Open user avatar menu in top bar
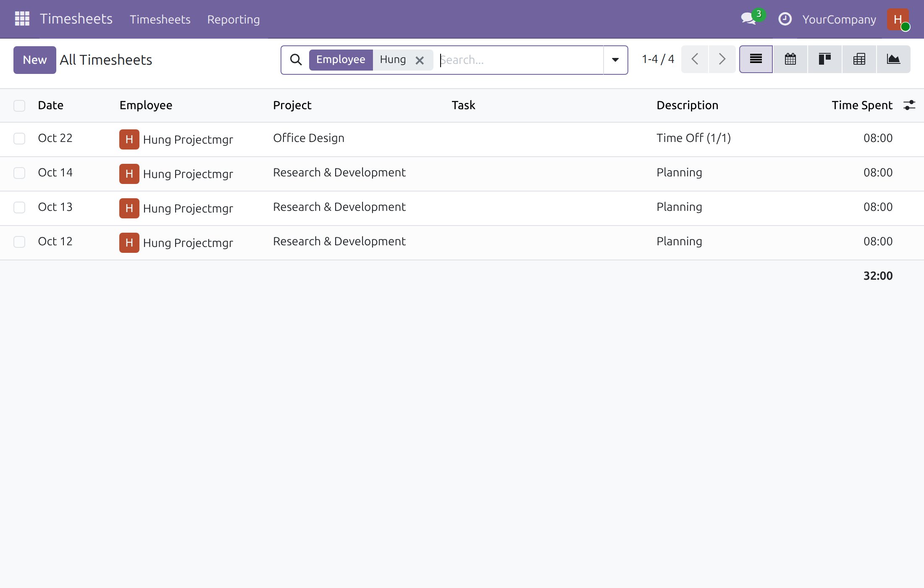This screenshot has height=588, width=924. (898, 19)
